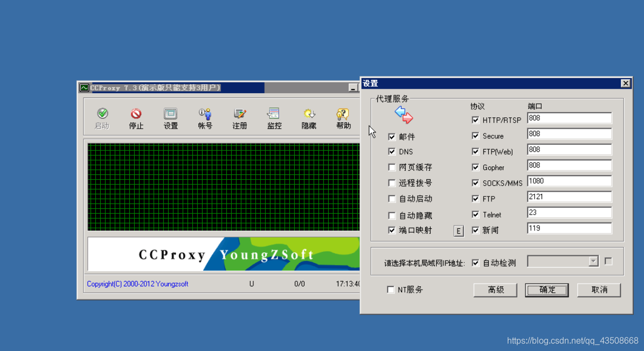Toggle the 端口映射 port mapping checkbox

point(392,230)
